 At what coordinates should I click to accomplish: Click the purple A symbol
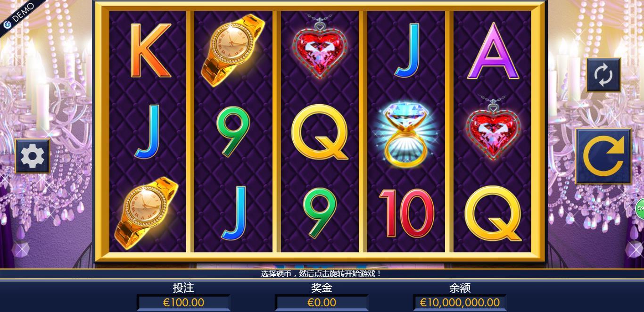point(493,51)
